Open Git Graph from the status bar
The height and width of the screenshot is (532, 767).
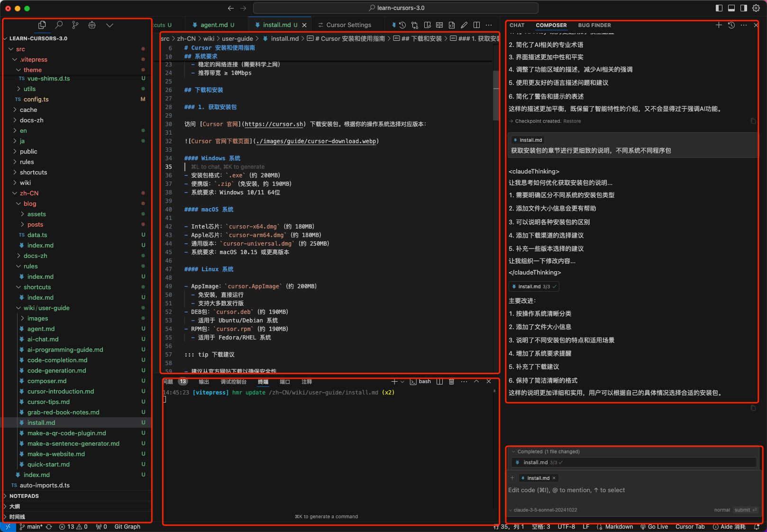[x=127, y=527]
